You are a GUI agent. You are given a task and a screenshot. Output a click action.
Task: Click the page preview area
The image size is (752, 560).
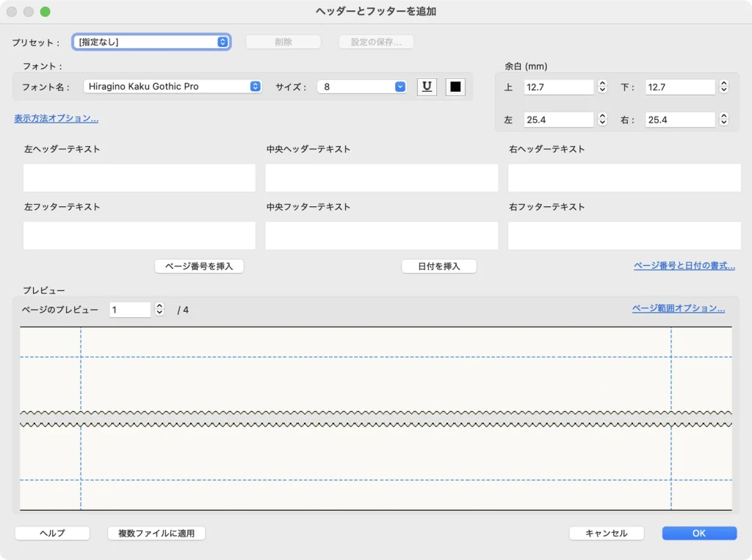tap(376, 418)
